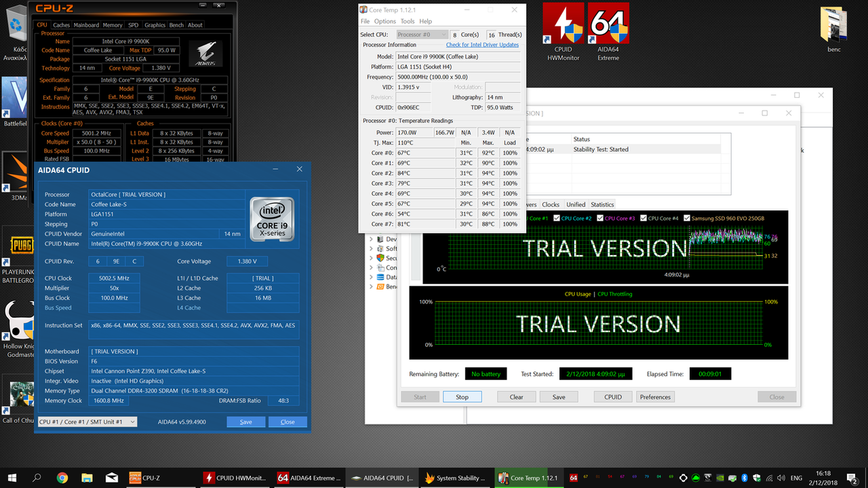Uncheck CPU Core #4 graph checkbox
Image resolution: width=868 pixels, height=488 pixels.
(x=642, y=218)
